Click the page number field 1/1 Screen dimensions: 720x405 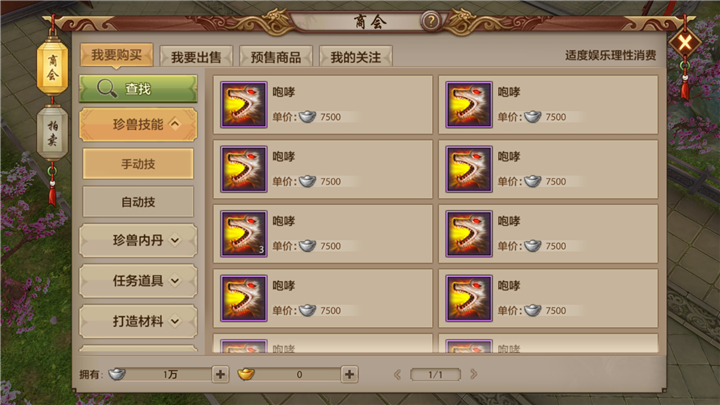tap(435, 374)
